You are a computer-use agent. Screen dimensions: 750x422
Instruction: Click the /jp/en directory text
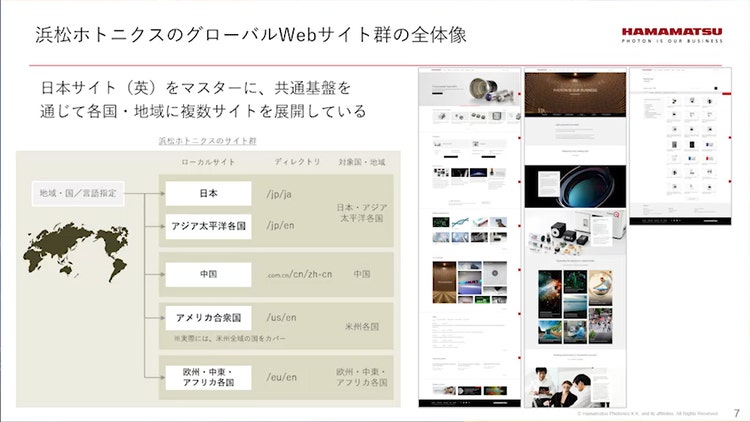click(280, 225)
